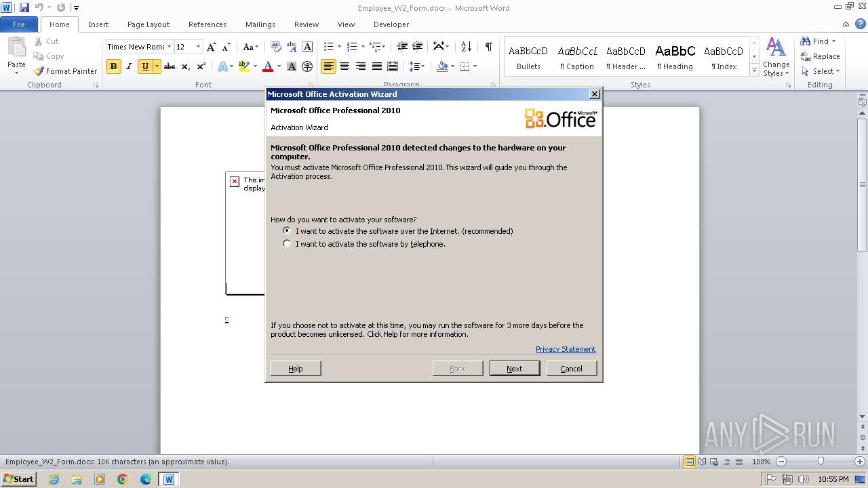Select Justify alignment icon
Screen dimensions: 868x488
(x=376, y=66)
